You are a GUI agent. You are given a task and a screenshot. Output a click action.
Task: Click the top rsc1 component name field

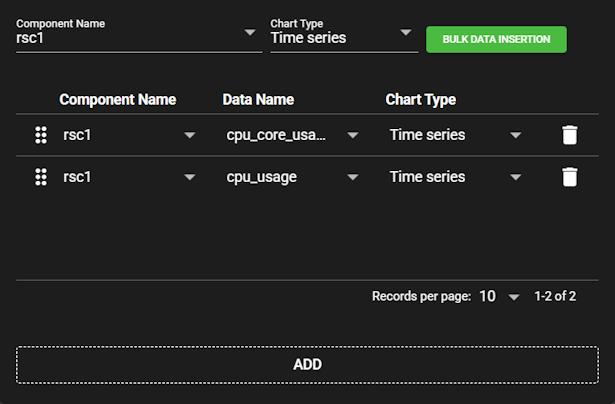(120, 38)
